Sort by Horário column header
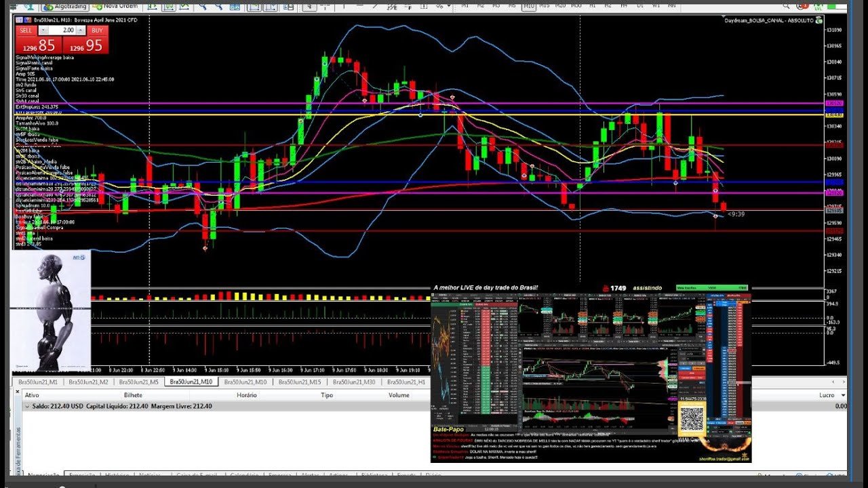868x488 pixels. [246, 395]
